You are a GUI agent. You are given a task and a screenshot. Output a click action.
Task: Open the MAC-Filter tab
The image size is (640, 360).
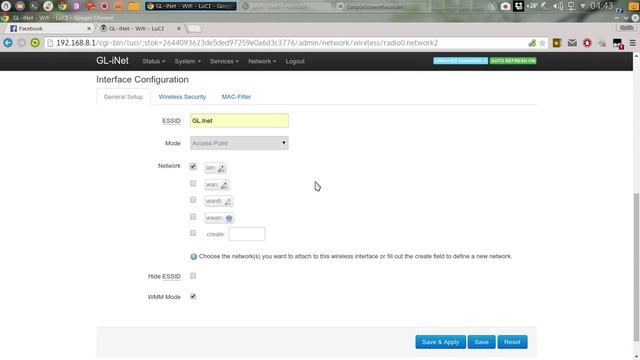coord(236,97)
